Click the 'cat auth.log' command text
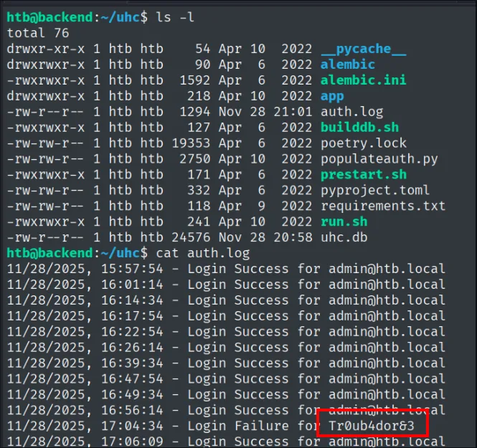The width and height of the screenshot is (477, 448). tap(202, 254)
